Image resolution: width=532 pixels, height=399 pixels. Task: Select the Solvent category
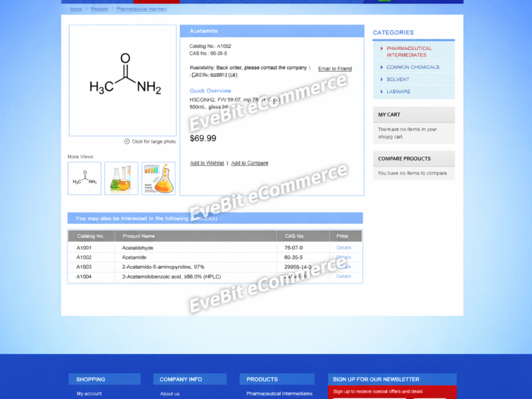(398, 79)
